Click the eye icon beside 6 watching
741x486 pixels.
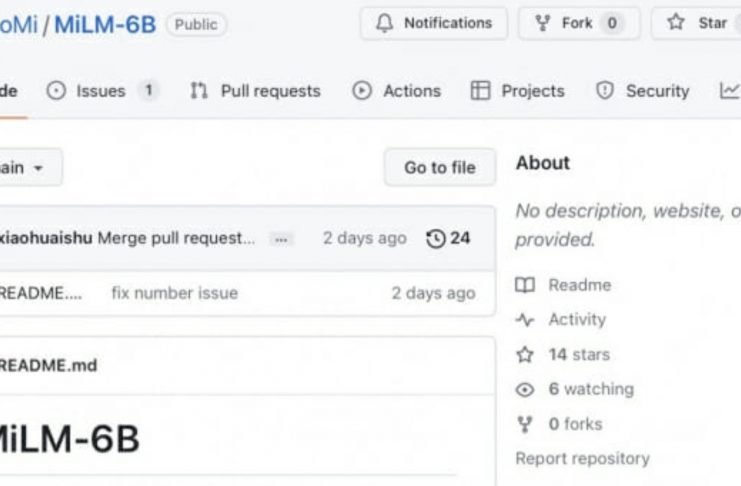(x=525, y=390)
